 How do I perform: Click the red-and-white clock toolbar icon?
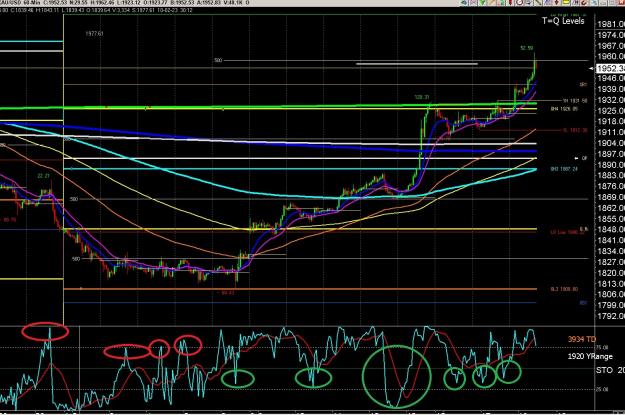click(x=519, y=2)
